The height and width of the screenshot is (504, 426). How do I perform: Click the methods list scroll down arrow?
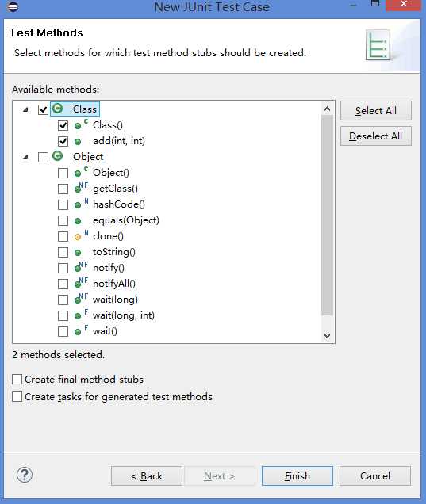pos(327,336)
